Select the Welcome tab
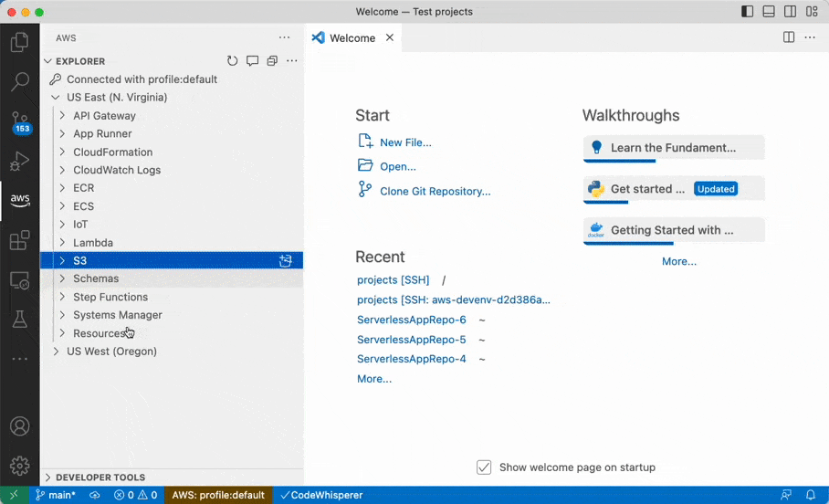The width and height of the screenshot is (829, 504). pos(352,38)
